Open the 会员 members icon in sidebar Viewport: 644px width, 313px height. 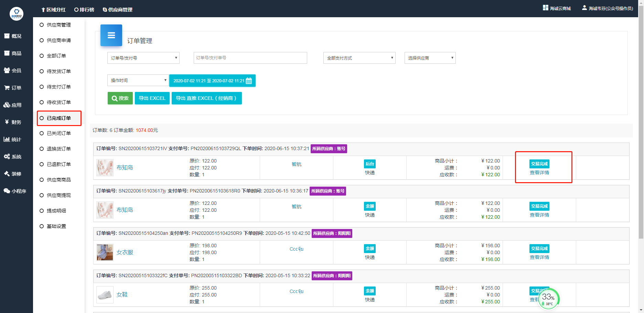pos(7,71)
